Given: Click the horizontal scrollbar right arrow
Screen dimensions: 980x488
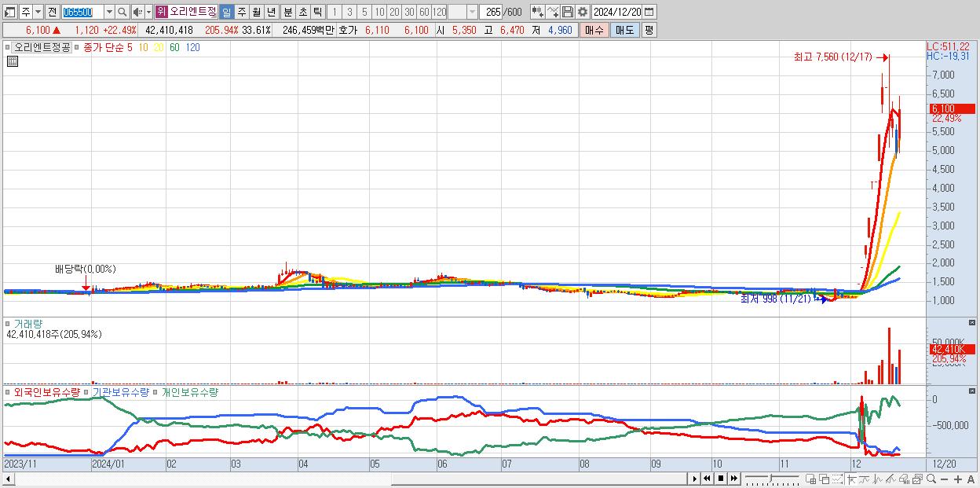Looking at the screenshot, I should (x=695, y=479).
